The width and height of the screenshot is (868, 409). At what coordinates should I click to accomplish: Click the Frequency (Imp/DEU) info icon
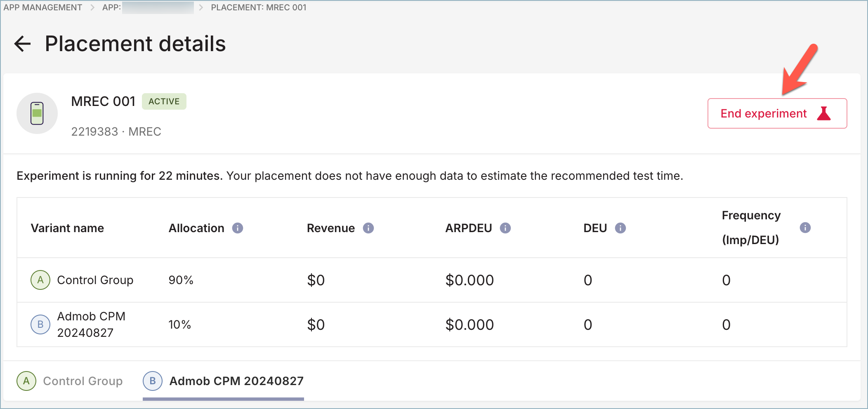coord(805,228)
